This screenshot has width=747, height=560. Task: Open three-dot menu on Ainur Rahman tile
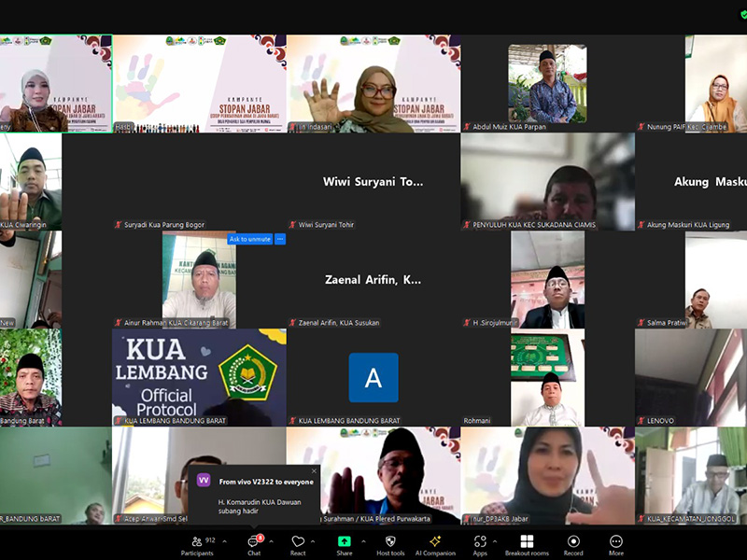[280, 239]
